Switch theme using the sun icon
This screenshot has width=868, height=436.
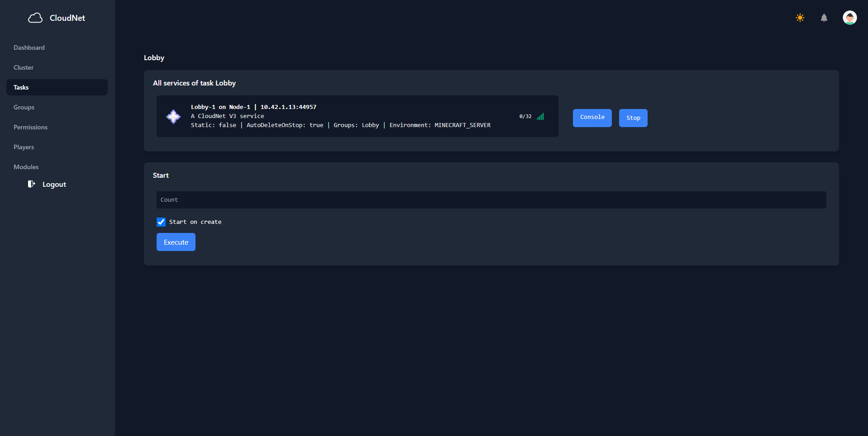click(800, 18)
